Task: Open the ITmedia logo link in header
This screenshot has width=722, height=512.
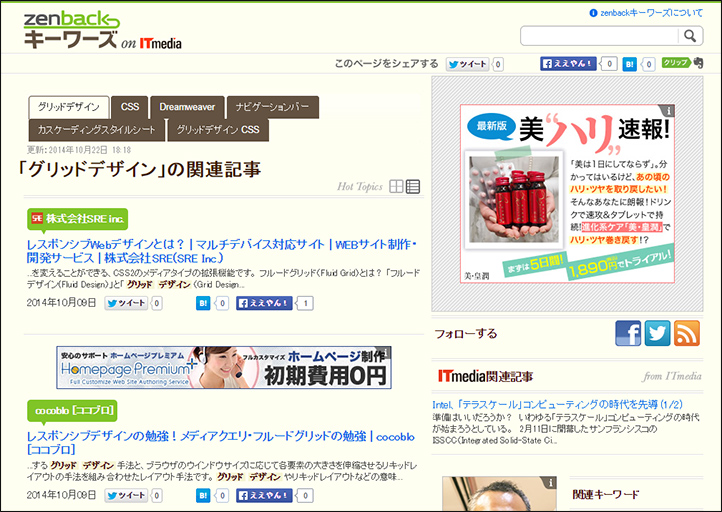Action: pyautogui.click(x=161, y=43)
